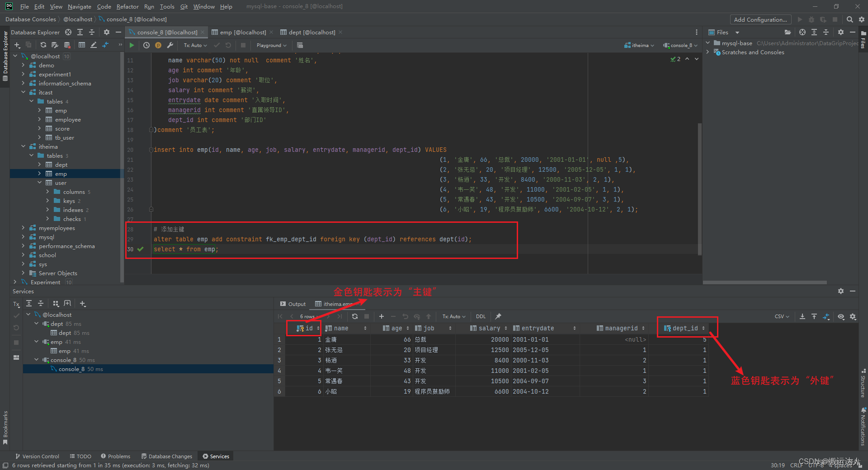868x470 pixels.
Task: Open CSV format dropdown in result toolbar
Action: [x=782, y=316]
